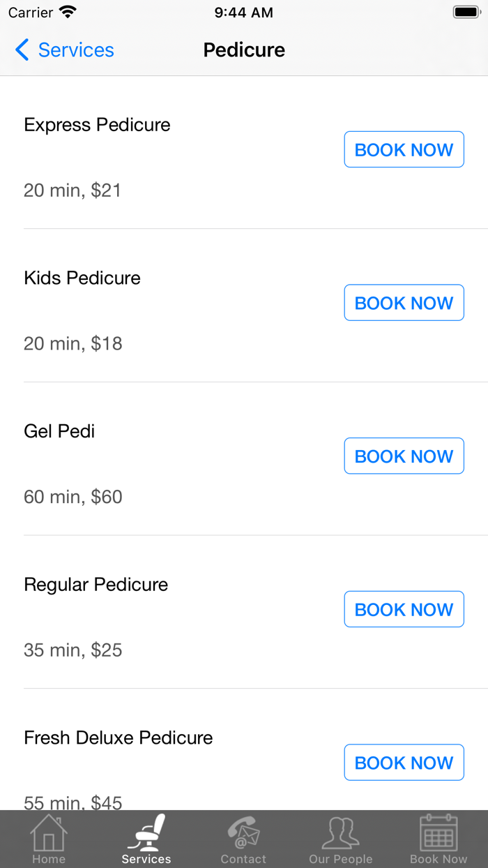Image resolution: width=488 pixels, height=868 pixels.
Task: Open the Contact phone icon
Action: coord(243,832)
